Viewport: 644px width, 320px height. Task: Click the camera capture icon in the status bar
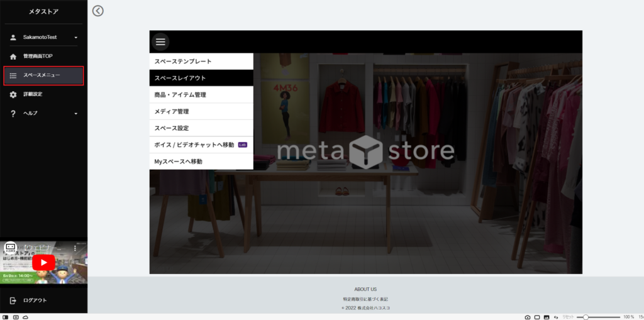(528, 317)
